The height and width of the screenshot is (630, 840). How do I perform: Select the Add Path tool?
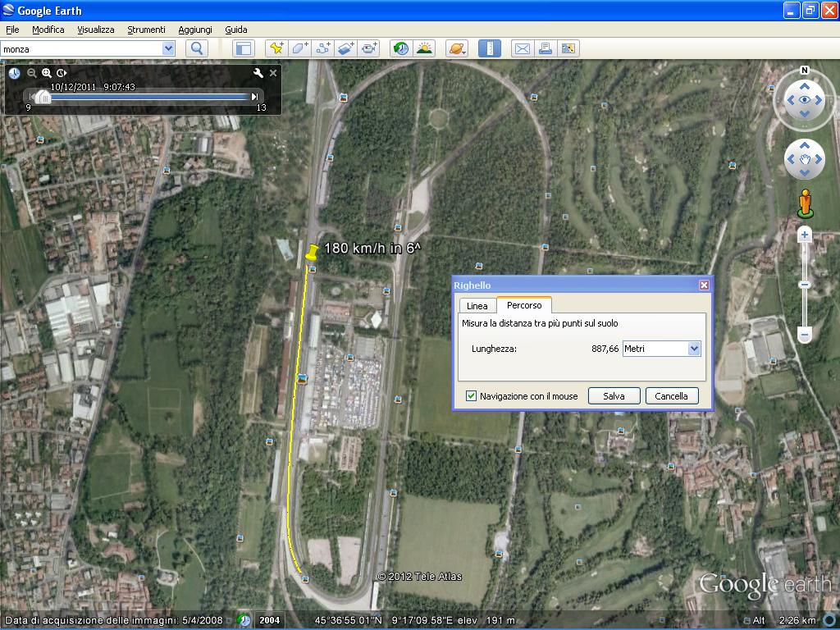click(322, 48)
